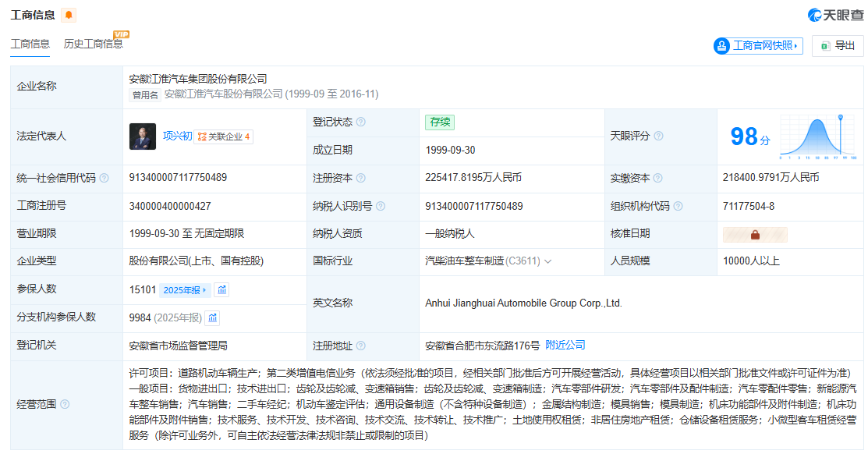Viewport: 868px width, 461px height.
Task: Click the 天眼查 logo
Action: pos(835,15)
